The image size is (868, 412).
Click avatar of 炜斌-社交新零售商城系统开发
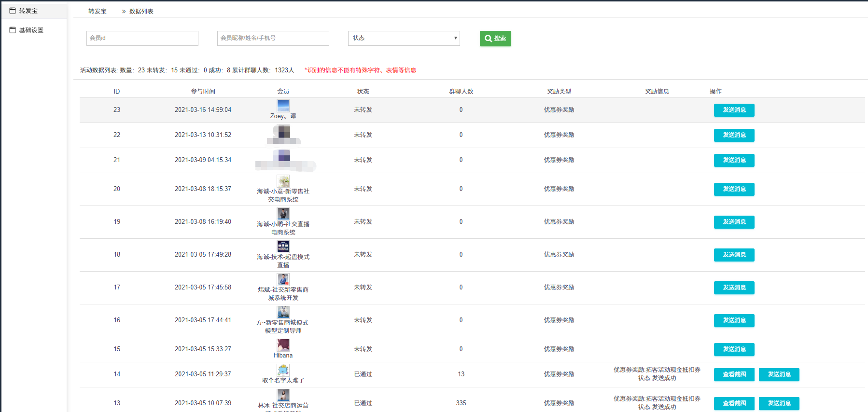pyautogui.click(x=283, y=279)
